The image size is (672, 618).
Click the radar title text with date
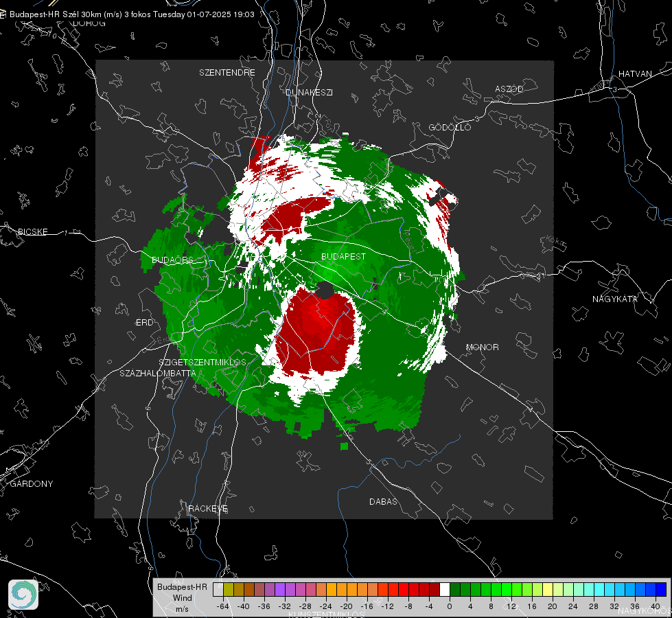[132, 14]
